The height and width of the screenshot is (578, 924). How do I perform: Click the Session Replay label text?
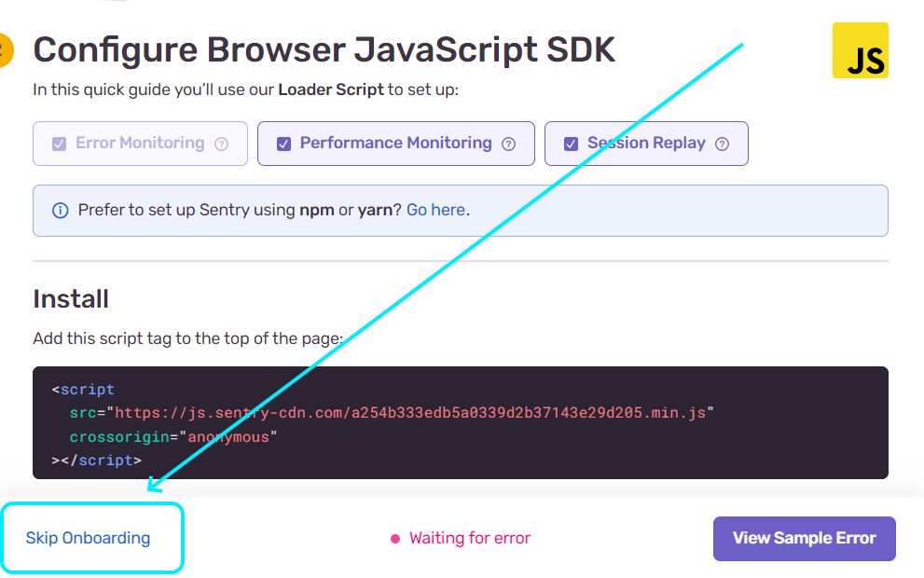[x=646, y=144]
